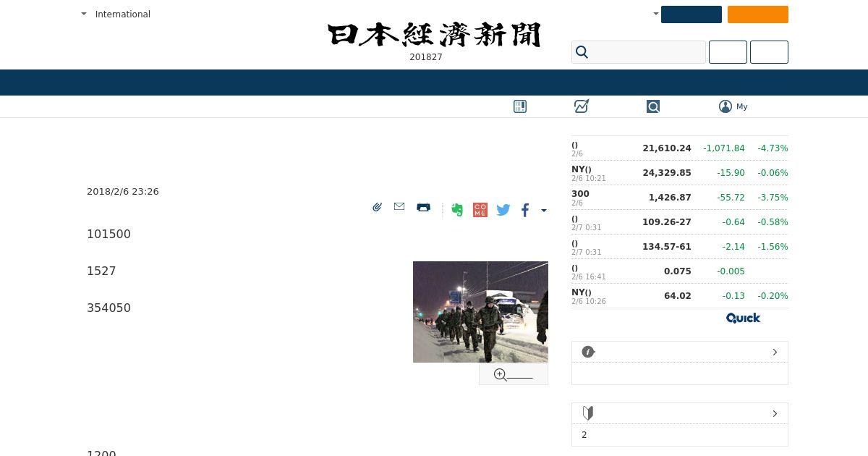The height and width of the screenshot is (456, 868).
Task: Open the chart trend icon
Action: pos(582,106)
